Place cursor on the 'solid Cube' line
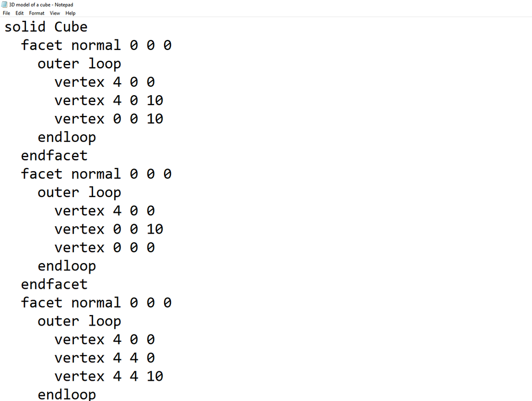Screen dimensions: 532x401 click(46, 27)
